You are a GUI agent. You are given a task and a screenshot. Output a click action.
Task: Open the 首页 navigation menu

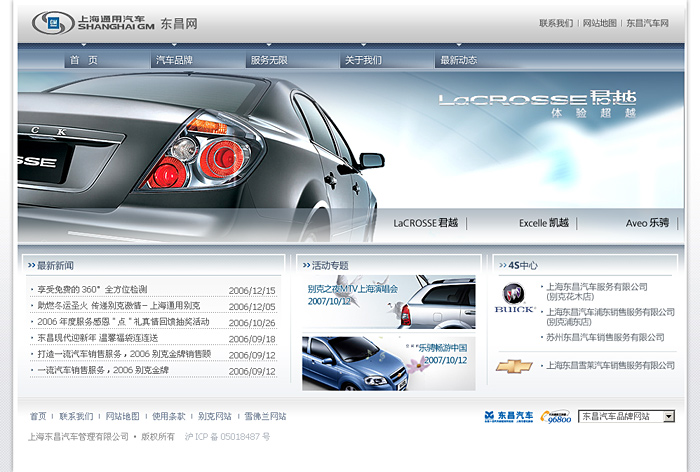click(83, 60)
